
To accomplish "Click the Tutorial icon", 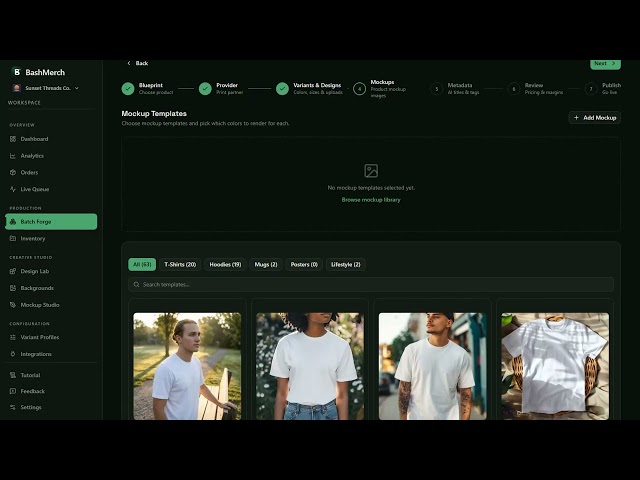I will point(13,375).
